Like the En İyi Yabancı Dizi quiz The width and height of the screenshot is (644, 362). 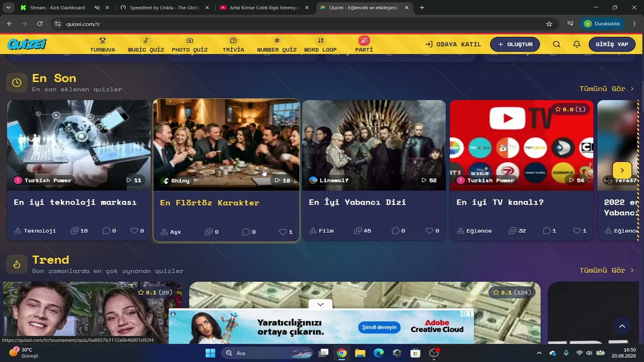tap(433, 231)
